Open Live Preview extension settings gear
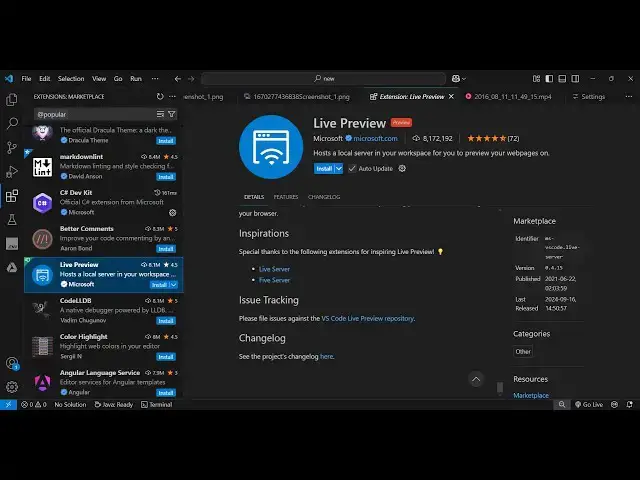This screenshot has height=480, width=640. click(x=402, y=169)
